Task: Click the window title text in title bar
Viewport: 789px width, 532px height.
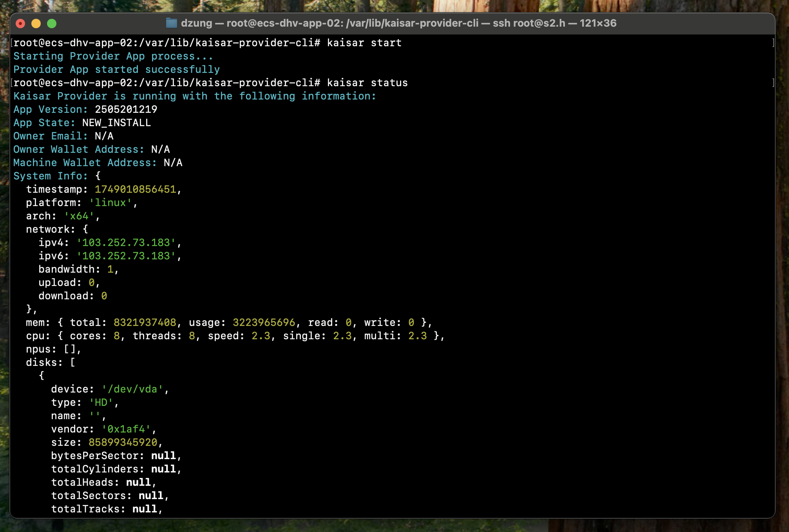Action: point(398,23)
